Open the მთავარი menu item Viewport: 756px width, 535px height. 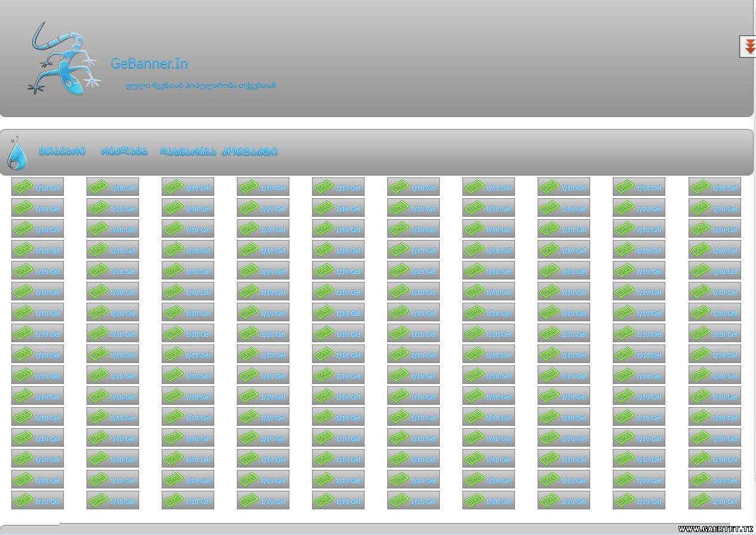[62, 152]
